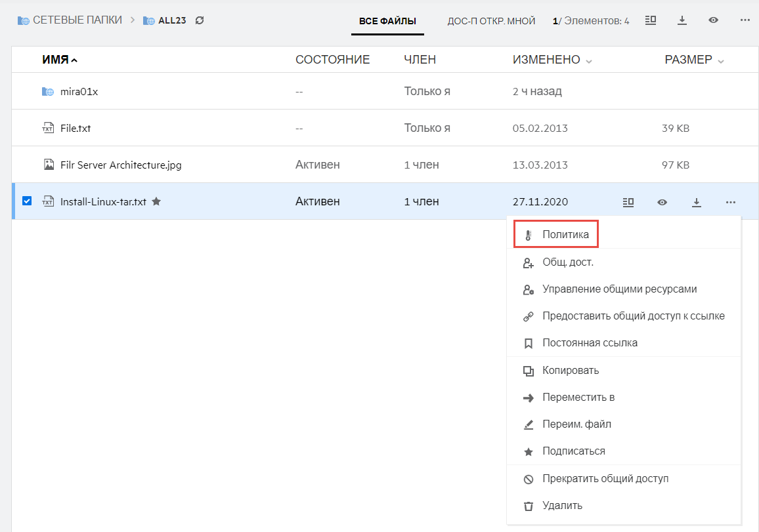
Task: Click the 05.02.2013 date of File.txt
Action: [x=540, y=128]
